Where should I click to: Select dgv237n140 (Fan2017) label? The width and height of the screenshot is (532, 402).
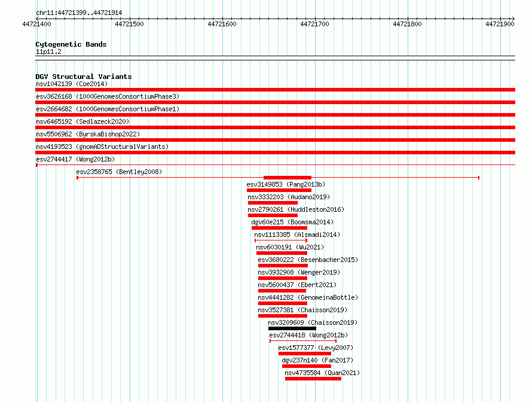point(317,360)
